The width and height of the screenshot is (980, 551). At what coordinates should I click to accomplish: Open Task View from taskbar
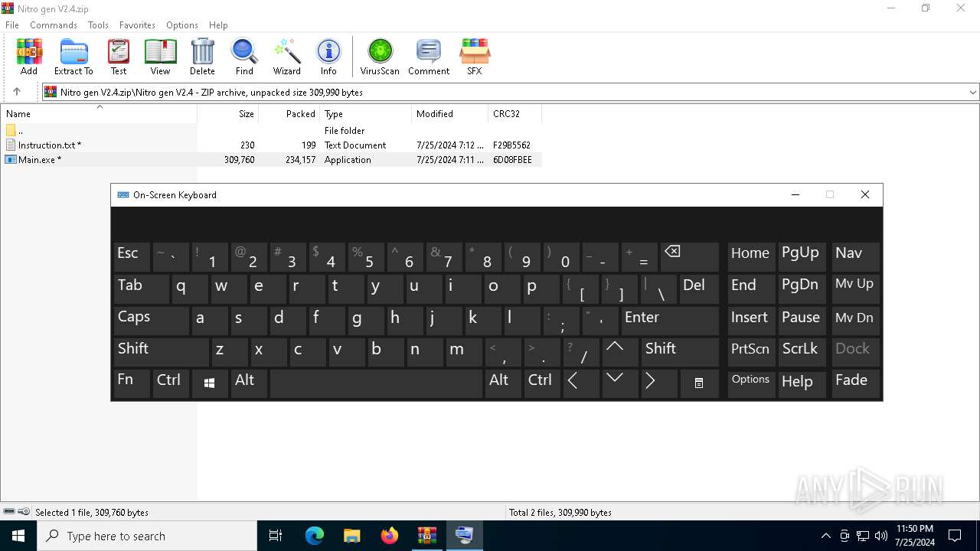tap(276, 536)
